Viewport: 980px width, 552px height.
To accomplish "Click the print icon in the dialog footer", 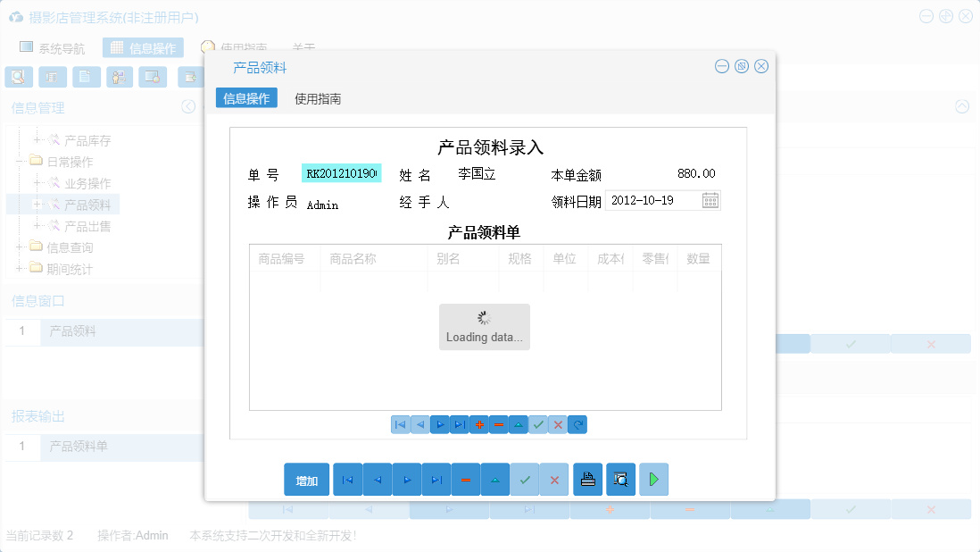I will [x=587, y=480].
